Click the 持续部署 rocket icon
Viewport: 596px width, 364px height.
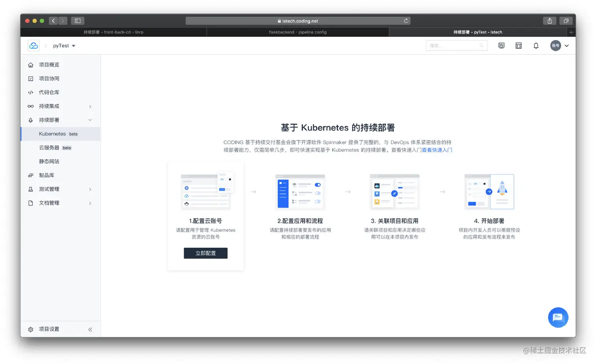(31, 120)
